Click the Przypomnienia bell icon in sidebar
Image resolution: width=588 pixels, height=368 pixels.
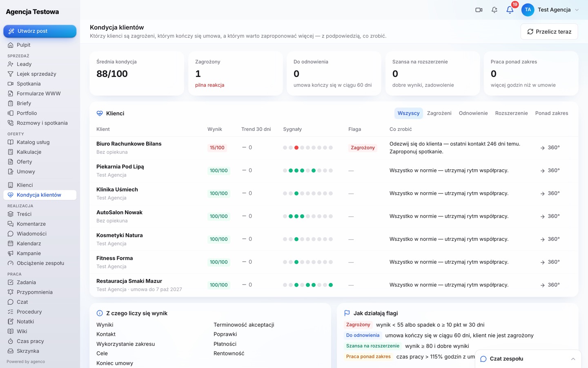[11, 292]
